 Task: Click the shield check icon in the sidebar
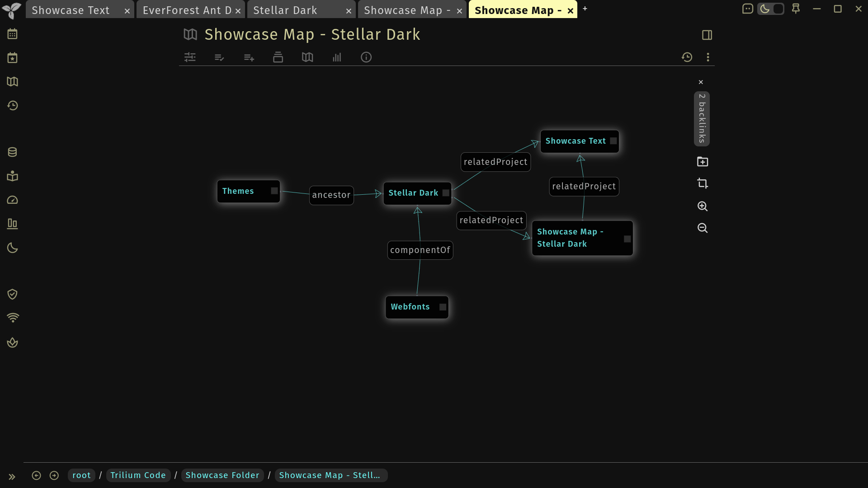pos(12,295)
